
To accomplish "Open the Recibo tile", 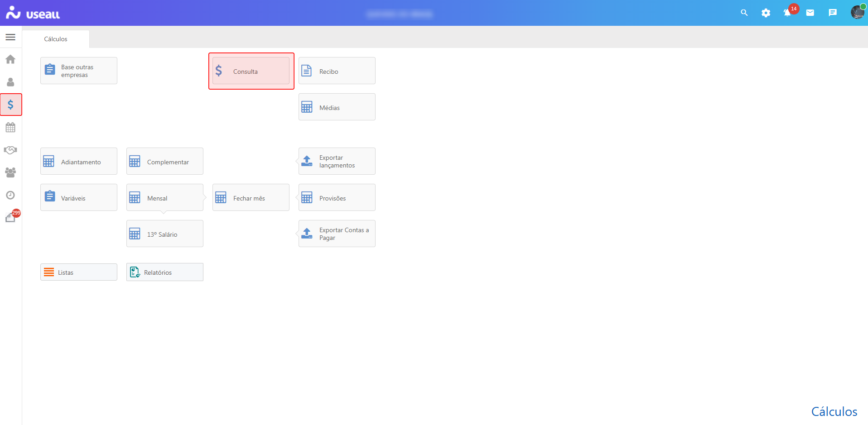I will click(x=337, y=71).
